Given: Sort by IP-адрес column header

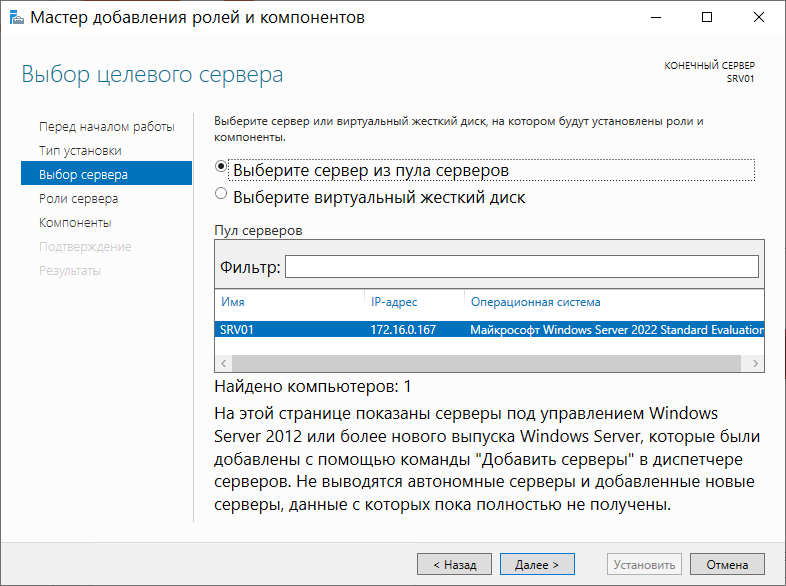Looking at the screenshot, I should 394,302.
